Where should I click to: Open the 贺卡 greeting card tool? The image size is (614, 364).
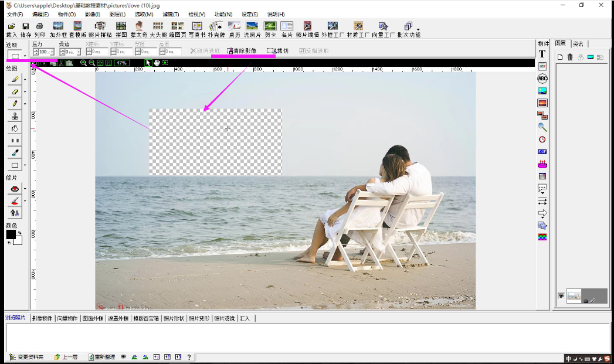pos(270,29)
